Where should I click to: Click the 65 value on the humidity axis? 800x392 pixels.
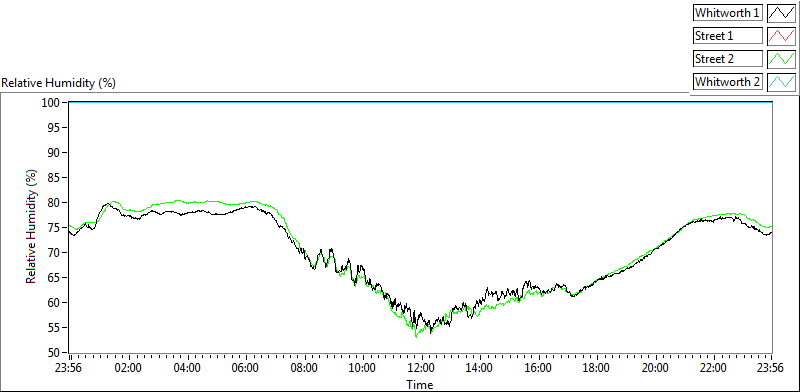pos(54,278)
